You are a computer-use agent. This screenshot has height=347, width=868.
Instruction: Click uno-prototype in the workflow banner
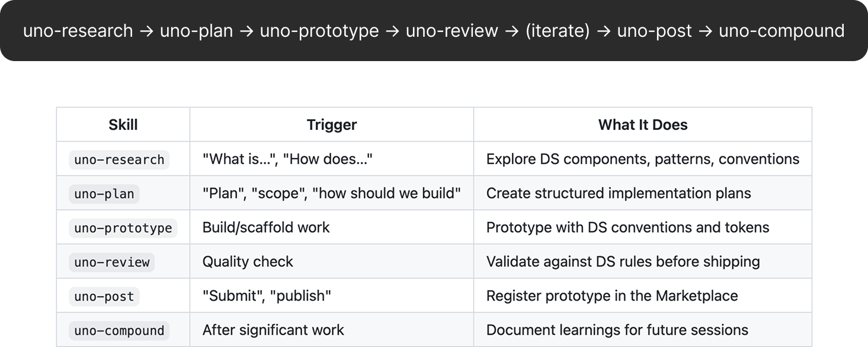319,31
